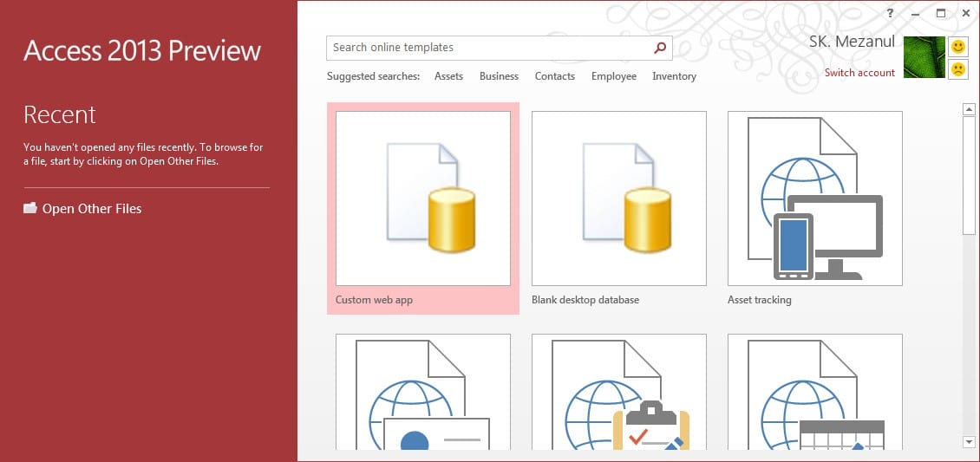Screen dimensions: 980x462
Task: Click the folder icon beside Open Other Files
Action: point(30,208)
